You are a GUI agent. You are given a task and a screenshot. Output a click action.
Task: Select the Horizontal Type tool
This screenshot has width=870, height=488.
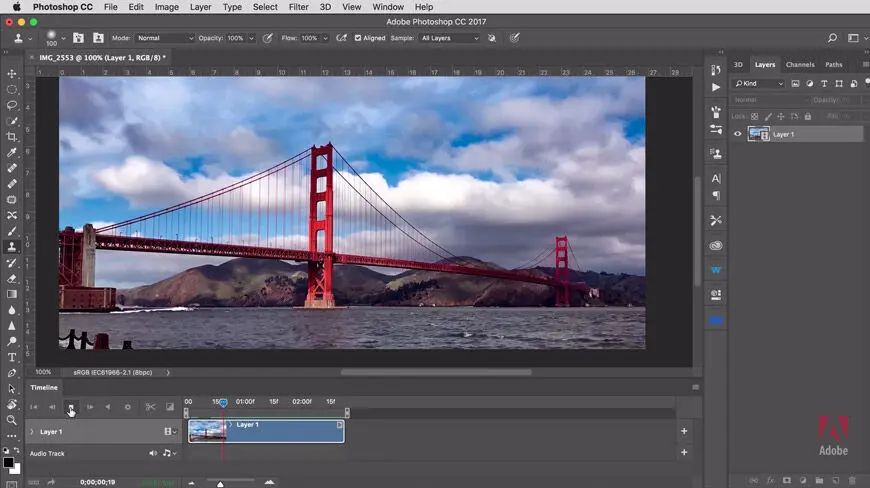pyautogui.click(x=12, y=357)
